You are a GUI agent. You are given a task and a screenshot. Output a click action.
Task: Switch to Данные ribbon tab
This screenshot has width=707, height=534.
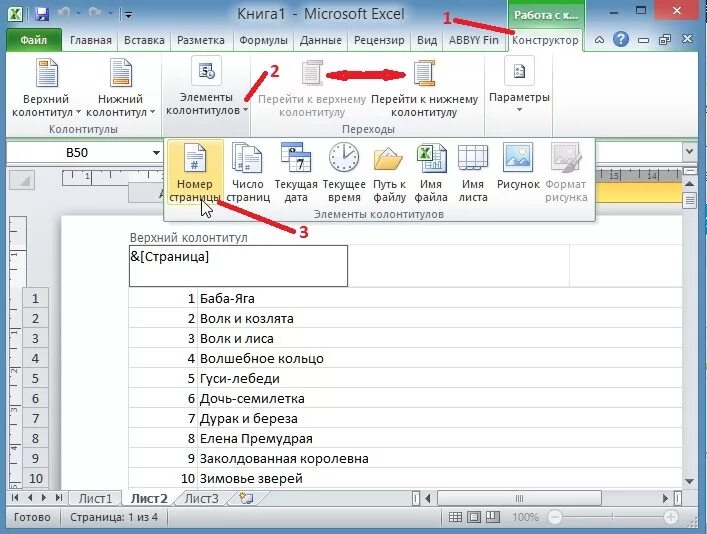click(320, 40)
